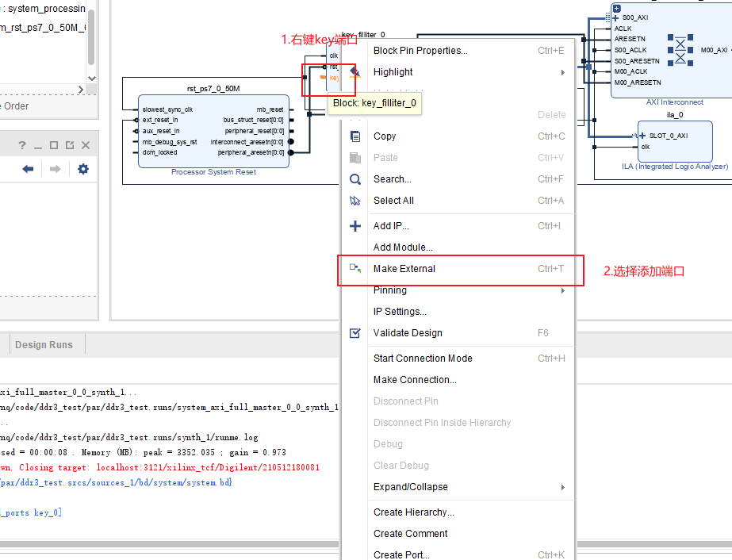Choose Add IP... from context menu

[458, 226]
